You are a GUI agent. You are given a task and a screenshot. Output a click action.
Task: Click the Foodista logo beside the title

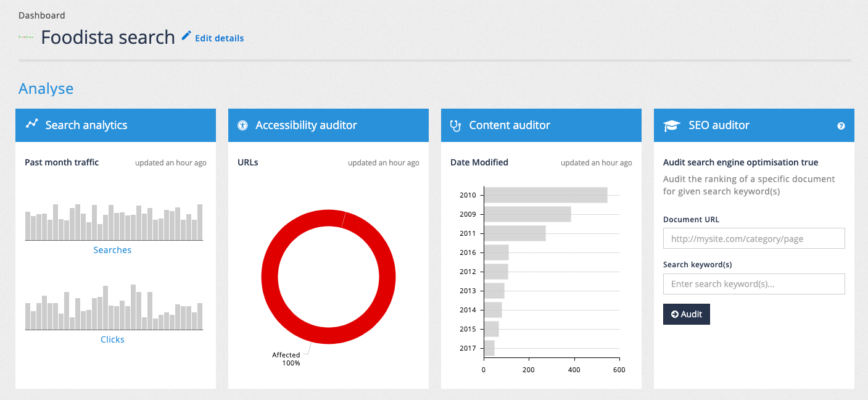27,36
